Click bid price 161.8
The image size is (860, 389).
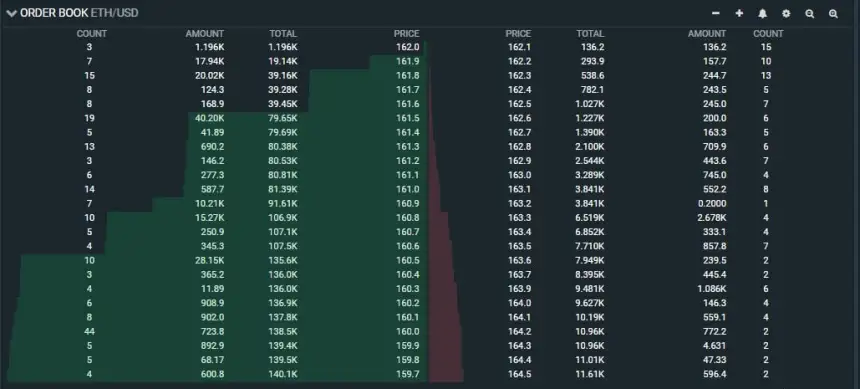click(408, 76)
